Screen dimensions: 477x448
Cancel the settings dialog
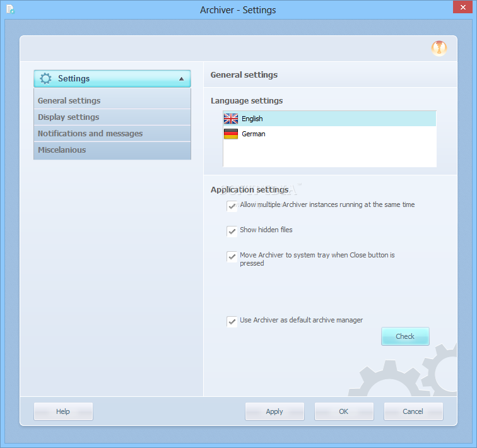(x=413, y=411)
